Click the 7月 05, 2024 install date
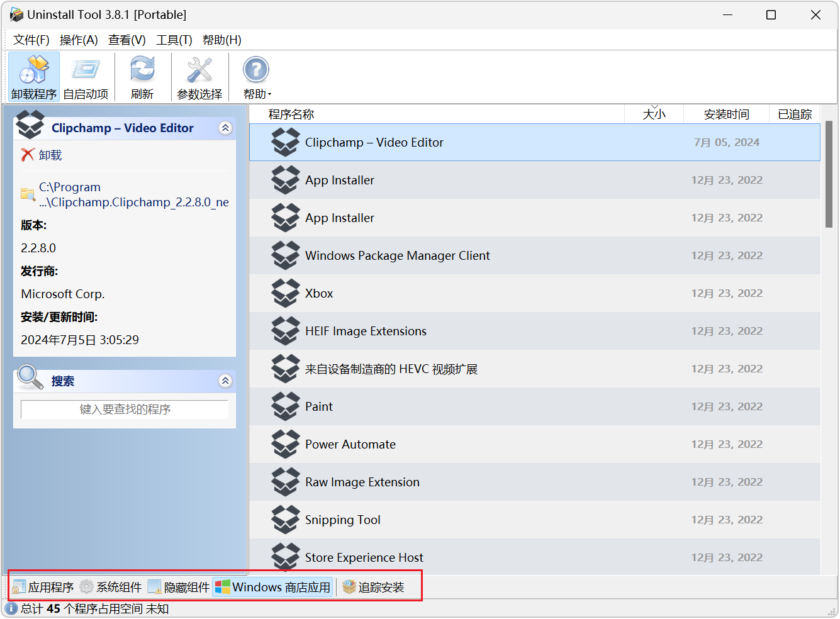Screen dimensions: 840x619 coord(727,142)
